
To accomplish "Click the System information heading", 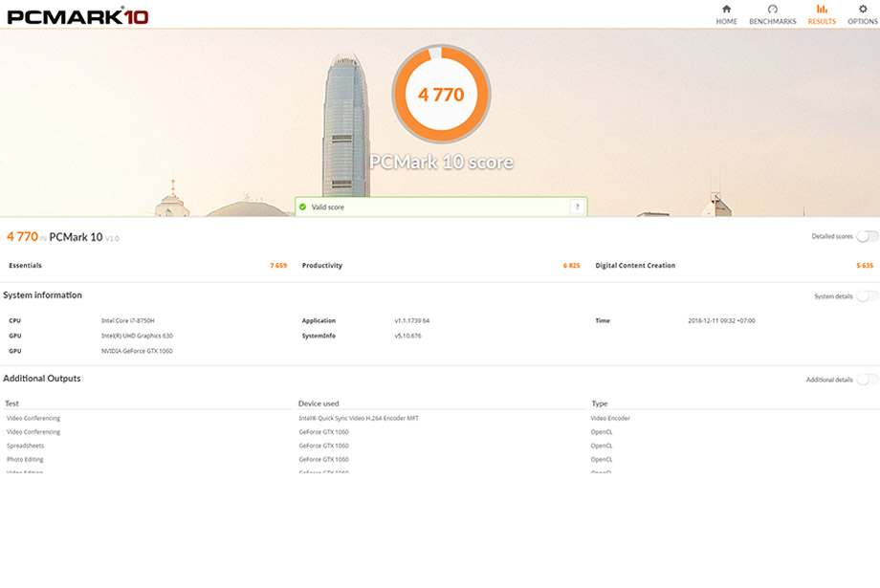I will click(43, 295).
